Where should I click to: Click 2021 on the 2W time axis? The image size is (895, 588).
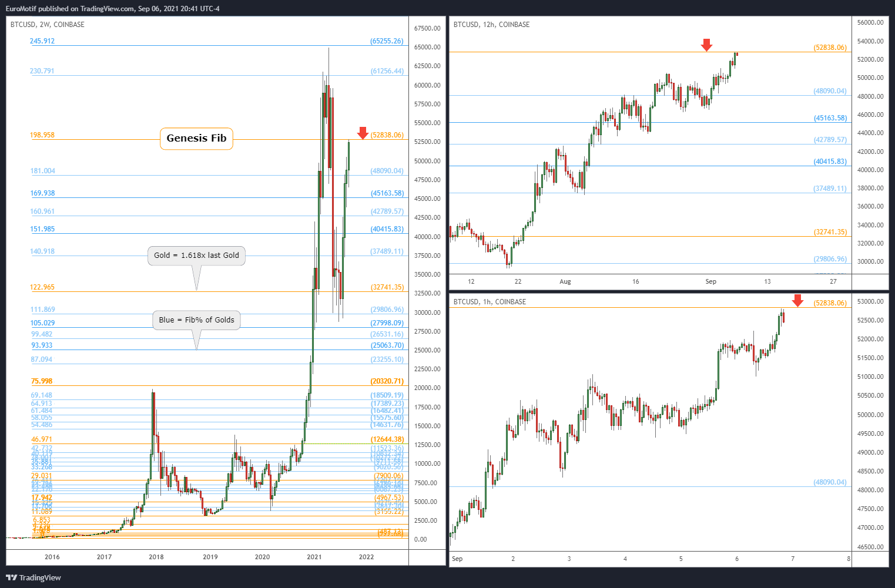tap(314, 557)
